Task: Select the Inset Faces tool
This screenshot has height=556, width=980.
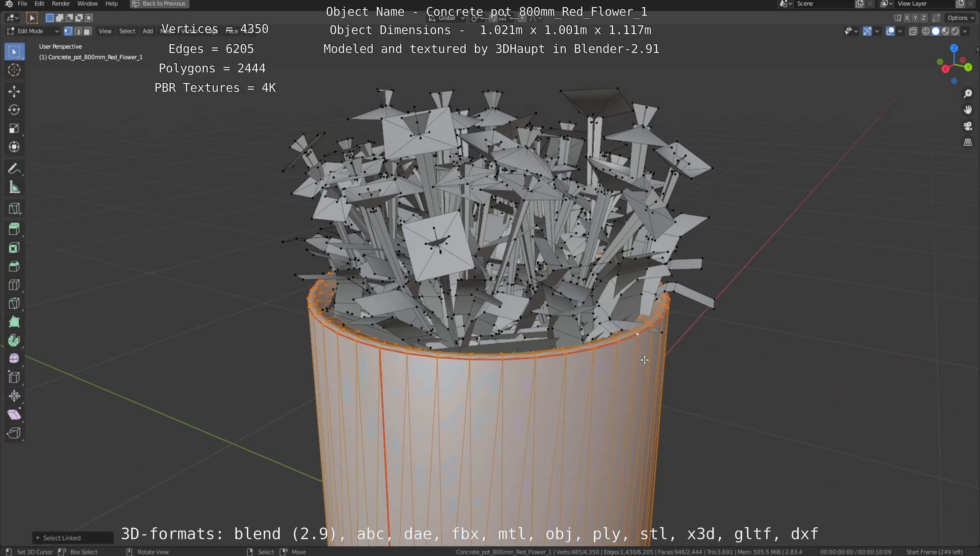Action: click(x=15, y=248)
